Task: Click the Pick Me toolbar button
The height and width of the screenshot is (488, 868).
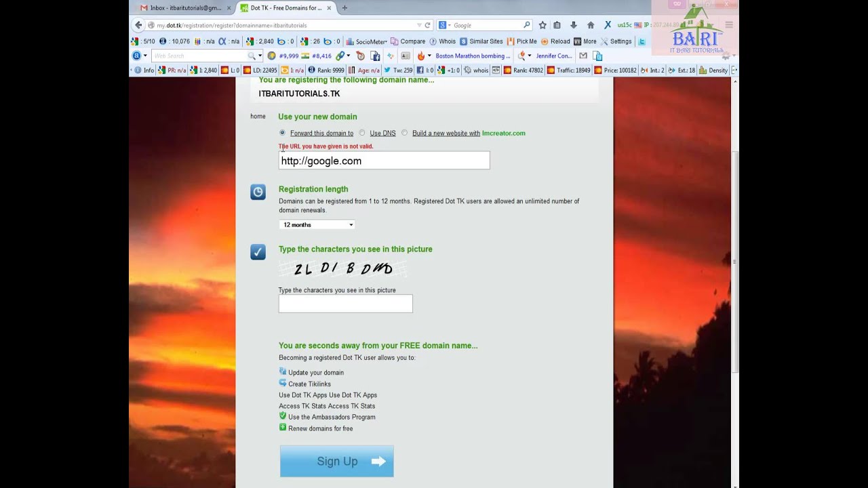Action: point(522,41)
